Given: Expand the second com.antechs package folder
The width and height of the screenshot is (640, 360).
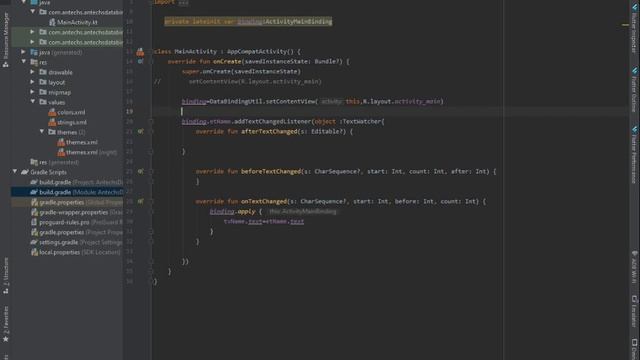Looking at the screenshot, I should 33,32.
